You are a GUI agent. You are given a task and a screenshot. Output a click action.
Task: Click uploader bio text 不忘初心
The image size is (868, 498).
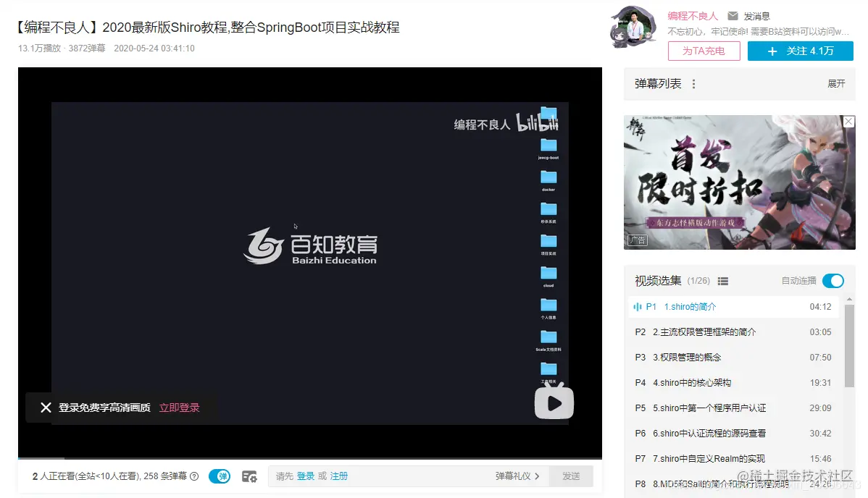pyautogui.click(x=758, y=32)
